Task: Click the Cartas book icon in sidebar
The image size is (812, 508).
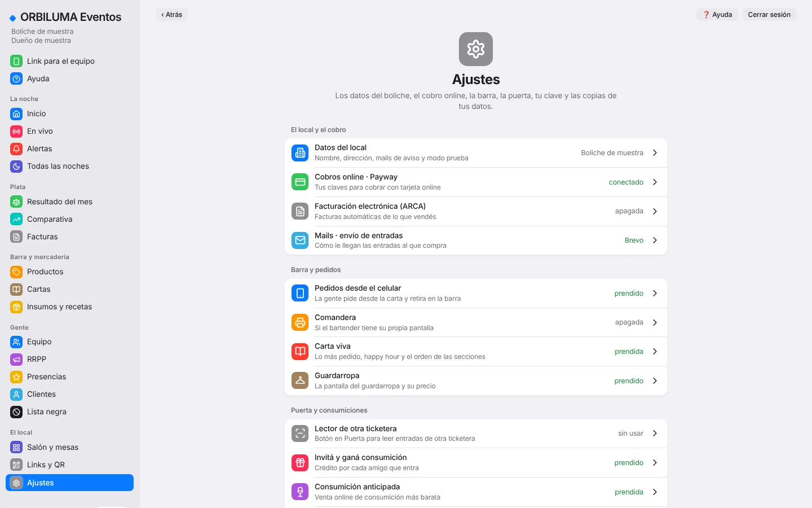Action: coord(16,289)
